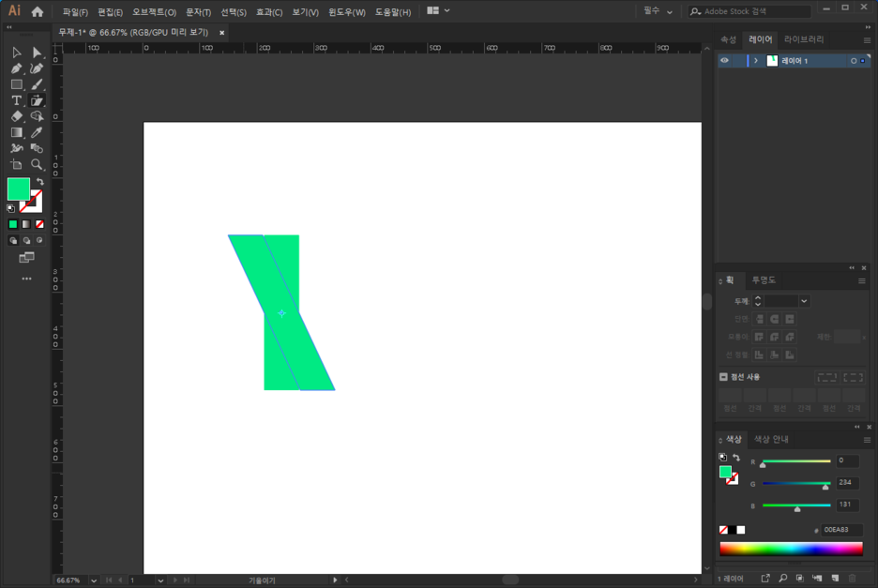Create new sublayer icon in Layers panel
This screenshot has height=588, width=878.
coord(817,578)
